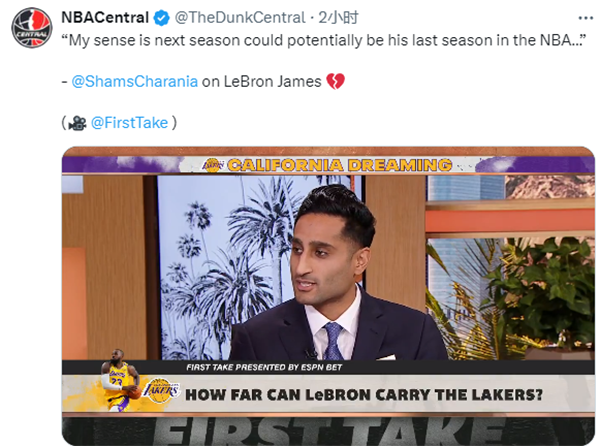Click the Lakers logo in the video lower-third
Image resolution: width=600 pixels, height=446 pixels.
[x=161, y=391]
